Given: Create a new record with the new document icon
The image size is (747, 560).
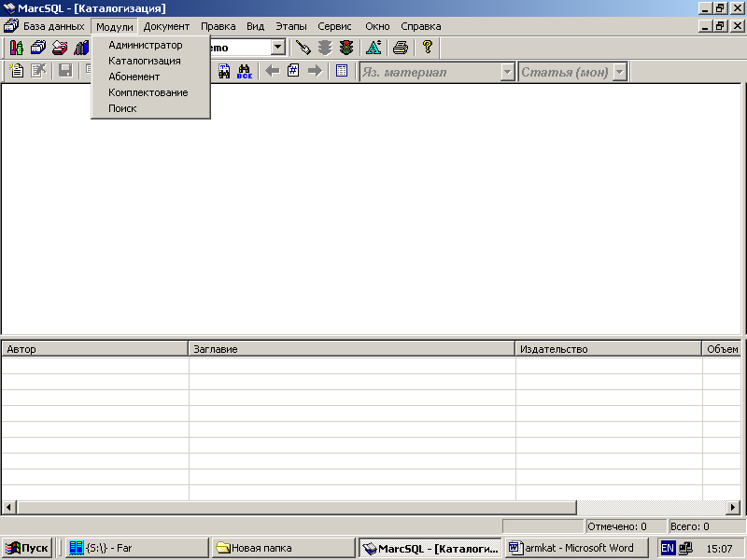Looking at the screenshot, I should 17,72.
